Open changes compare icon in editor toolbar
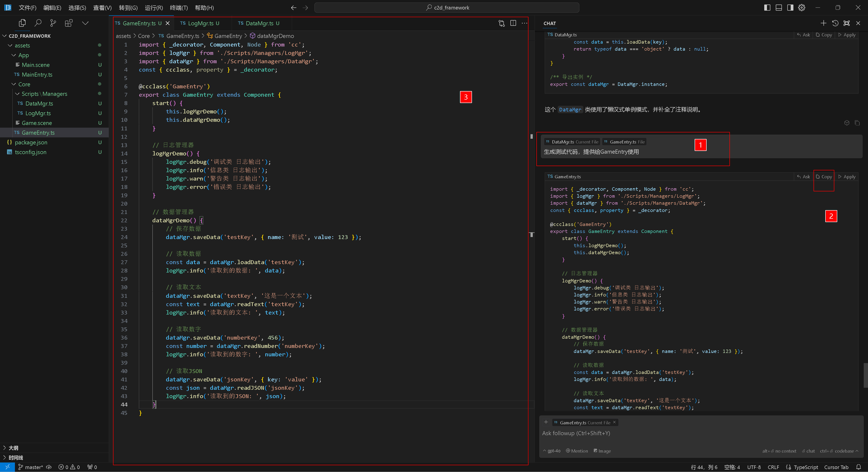868x472 pixels. [x=502, y=23]
